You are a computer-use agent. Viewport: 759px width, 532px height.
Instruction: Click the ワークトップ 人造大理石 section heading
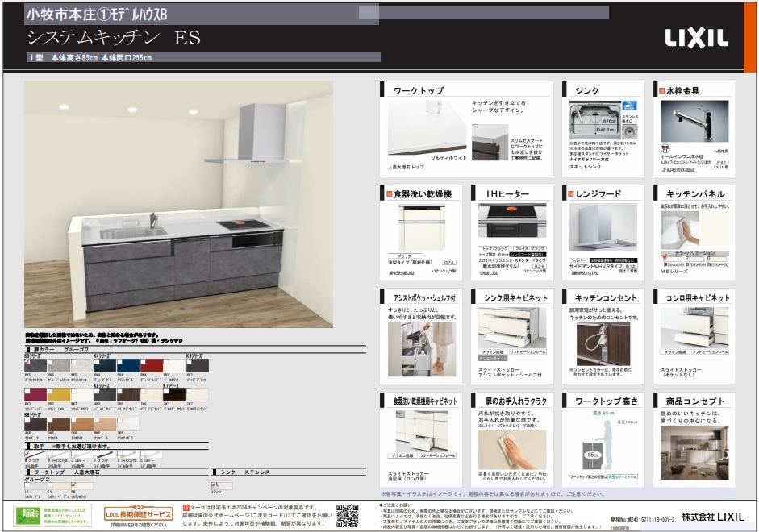(66, 472)
